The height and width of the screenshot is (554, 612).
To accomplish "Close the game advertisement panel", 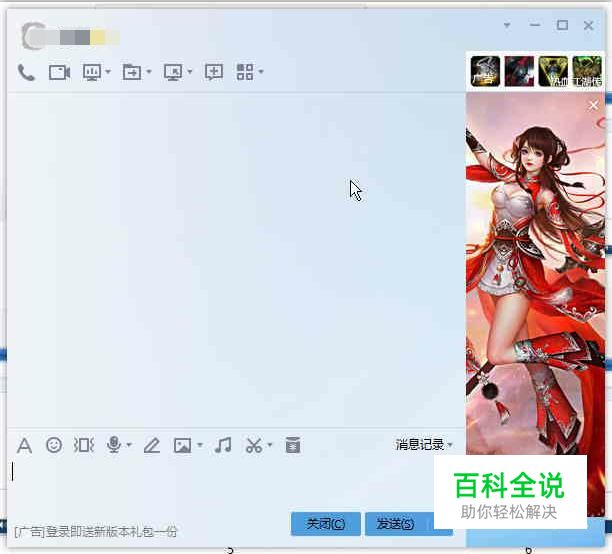I will pos(594,105).
